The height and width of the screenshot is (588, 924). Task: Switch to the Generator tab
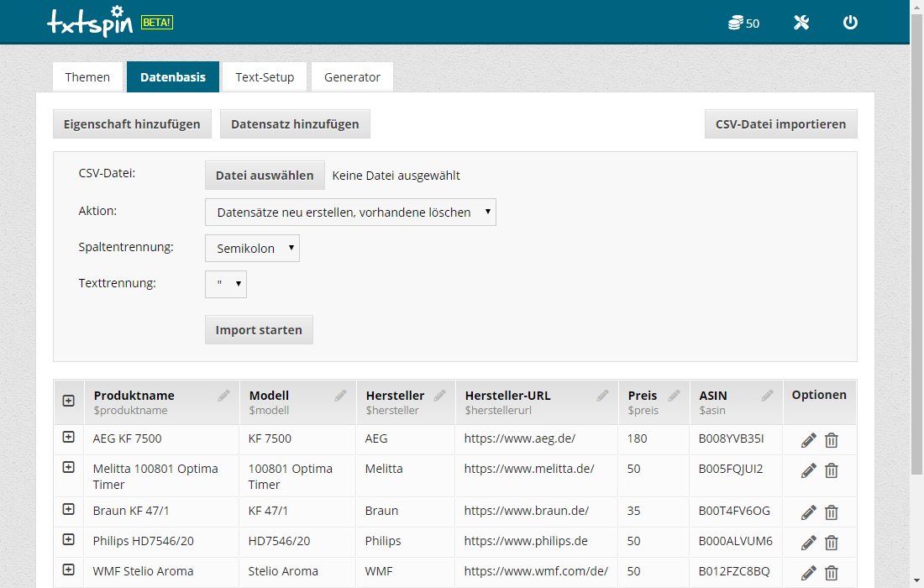[352, 77]
